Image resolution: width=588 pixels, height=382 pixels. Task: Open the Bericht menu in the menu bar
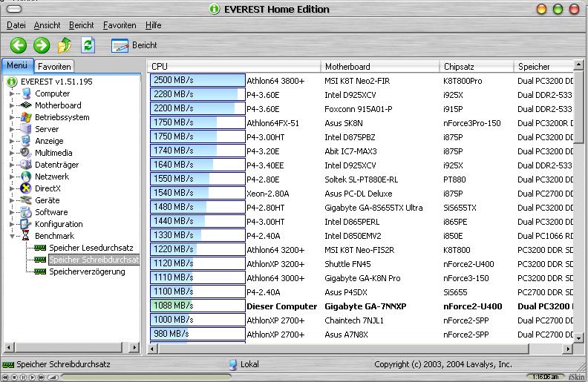pos(82,25)
